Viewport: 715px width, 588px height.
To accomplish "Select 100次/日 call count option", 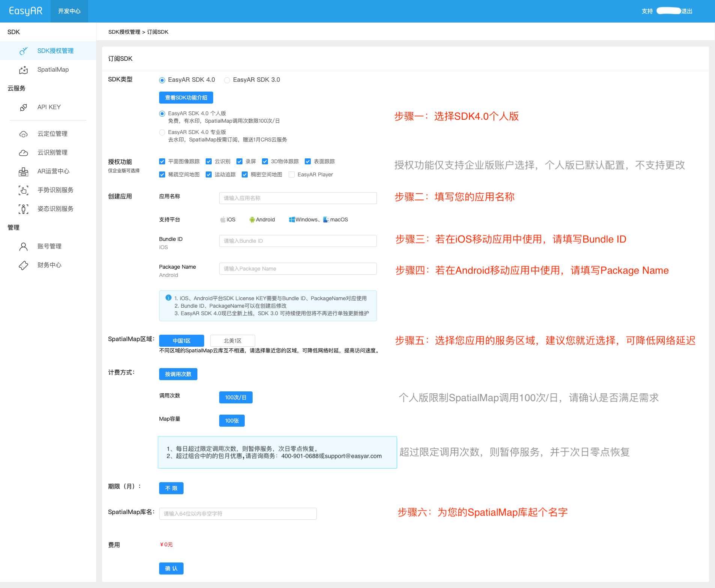I will point(236,397).
